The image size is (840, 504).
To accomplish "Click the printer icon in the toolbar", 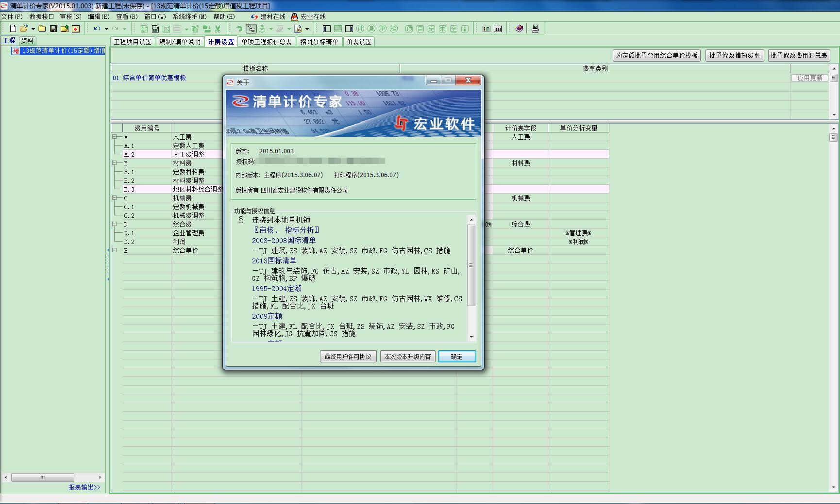I will (535, 29).
